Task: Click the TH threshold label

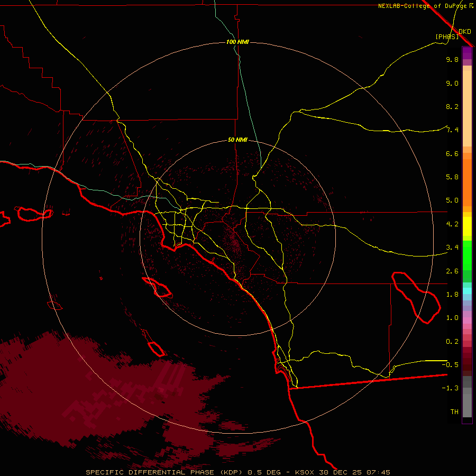Action: [x=454, y=411]
